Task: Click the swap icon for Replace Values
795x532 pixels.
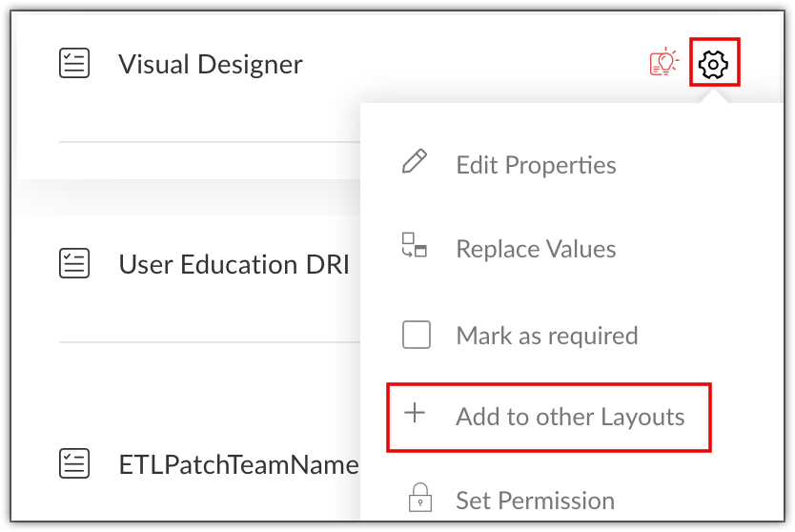Action: tap(415, 246)
